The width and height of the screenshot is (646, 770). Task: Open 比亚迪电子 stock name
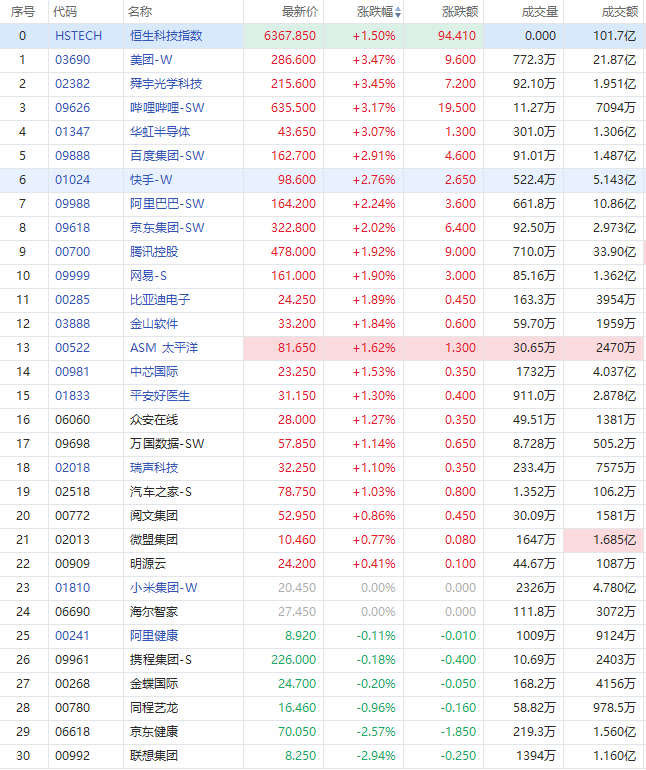160,300
